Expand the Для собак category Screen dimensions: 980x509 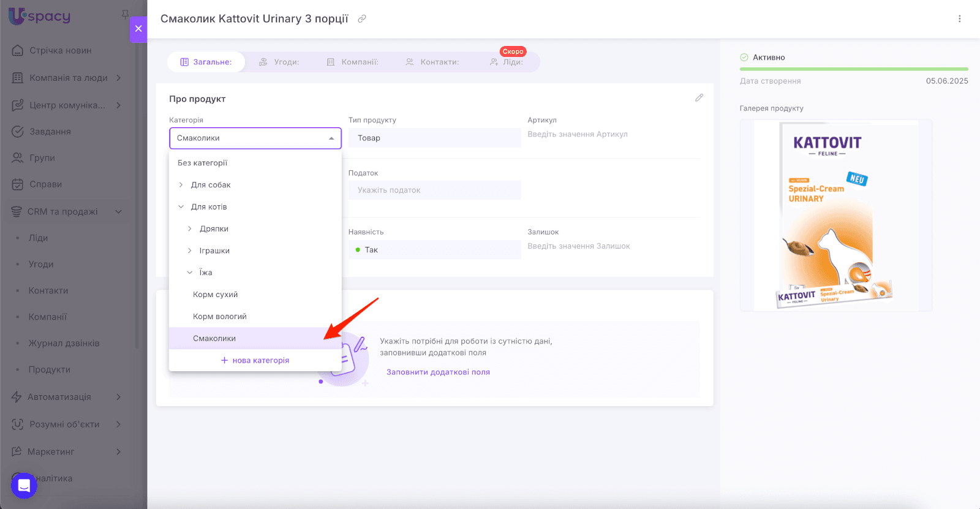pos(181,185)
